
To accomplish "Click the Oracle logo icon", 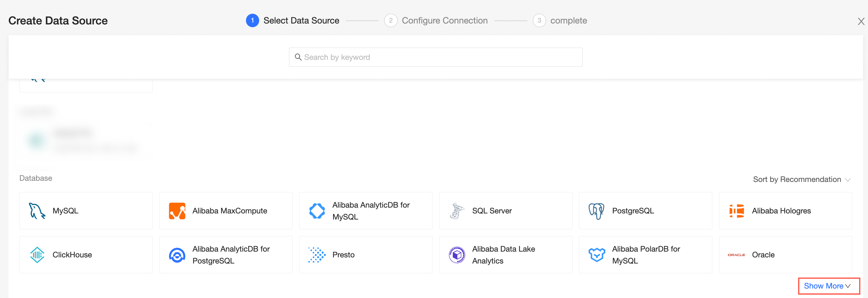I will tap(736, 255).
